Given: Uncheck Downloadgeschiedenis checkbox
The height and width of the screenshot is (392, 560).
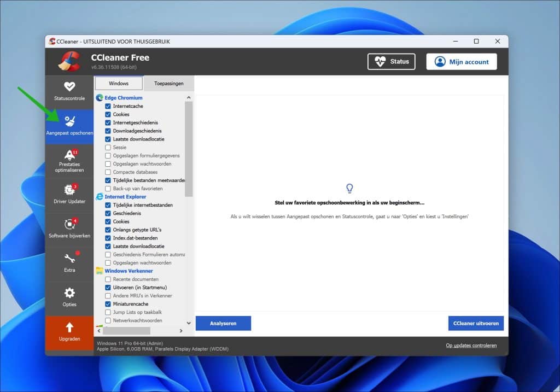Looking at the screenshot, I should (x=108, y=131).
